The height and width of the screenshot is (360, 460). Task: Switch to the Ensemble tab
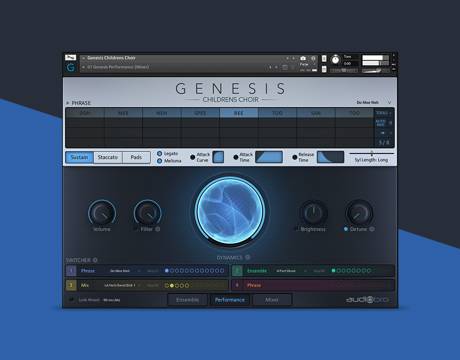point(187,300)
